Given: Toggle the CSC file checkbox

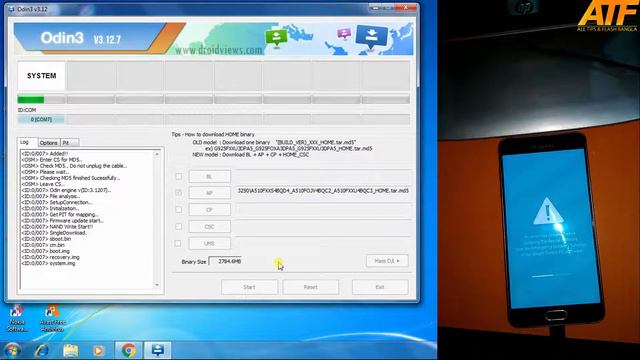Looking at the screenshot, I should point(179,227).
